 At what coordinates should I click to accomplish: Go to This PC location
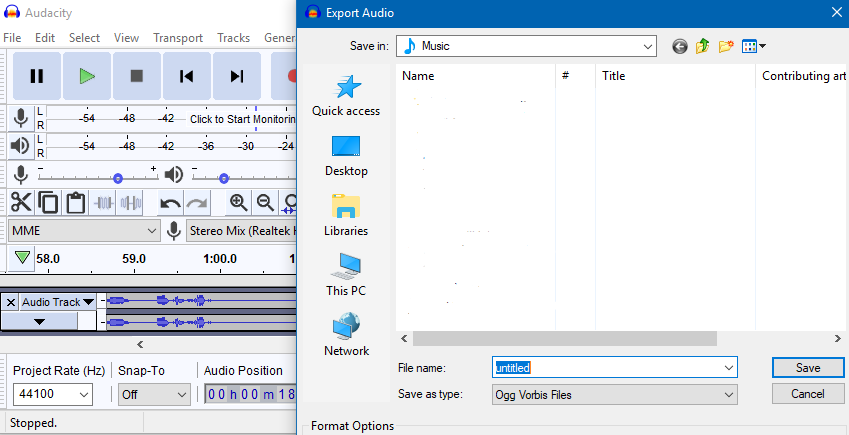[346, 276]
